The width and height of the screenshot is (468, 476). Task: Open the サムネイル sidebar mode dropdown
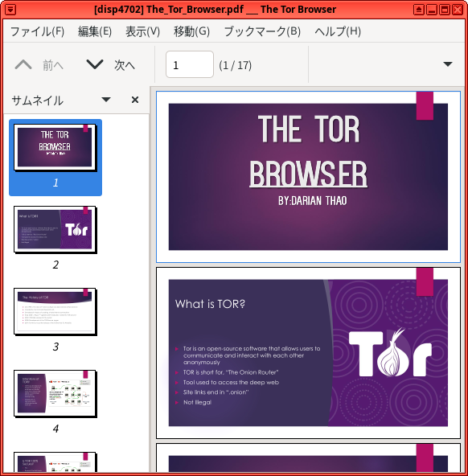point(106,100)
